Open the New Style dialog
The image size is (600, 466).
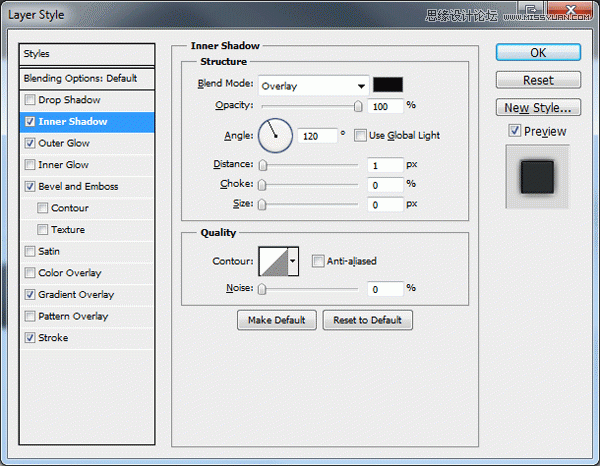538,108
